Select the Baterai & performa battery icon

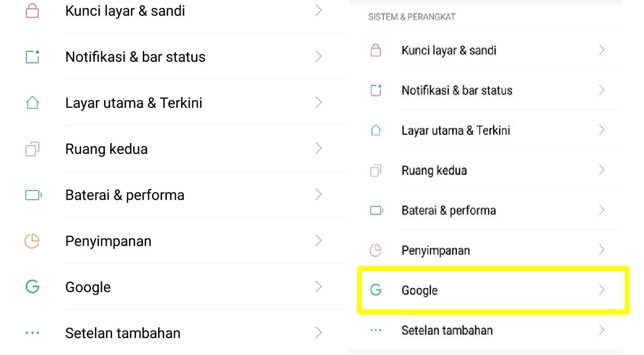[32, 194]
